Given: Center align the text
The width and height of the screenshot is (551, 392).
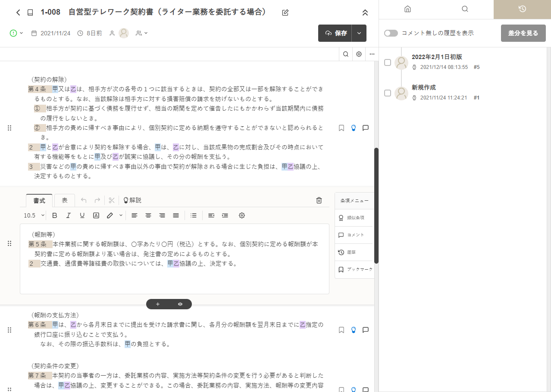Looking at the screenshot, I should (148, 215).
